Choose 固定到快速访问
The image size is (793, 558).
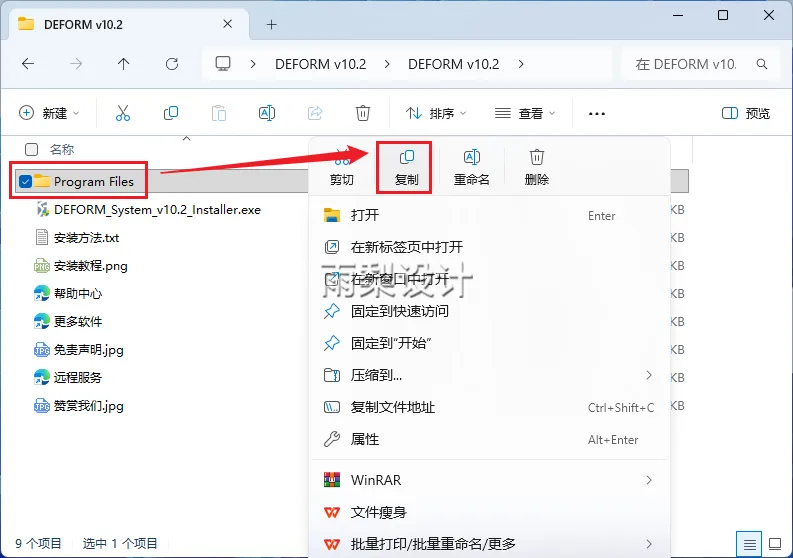pyautogui.click(x=490, y=311)
